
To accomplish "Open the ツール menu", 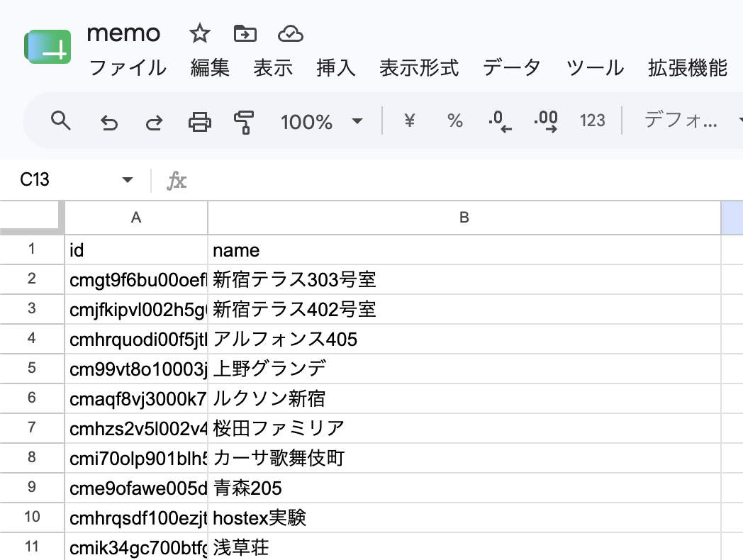I will click(x=595, y=68).
